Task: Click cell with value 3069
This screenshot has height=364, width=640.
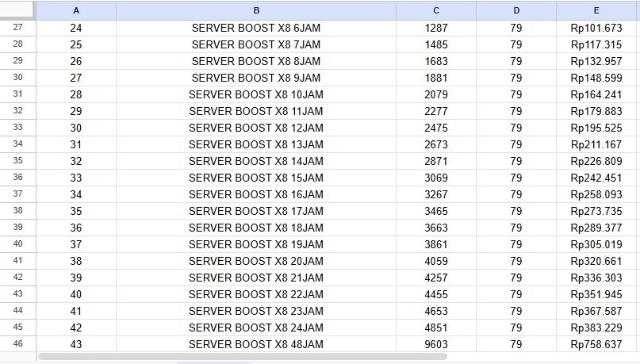Action: coord(436,178)
